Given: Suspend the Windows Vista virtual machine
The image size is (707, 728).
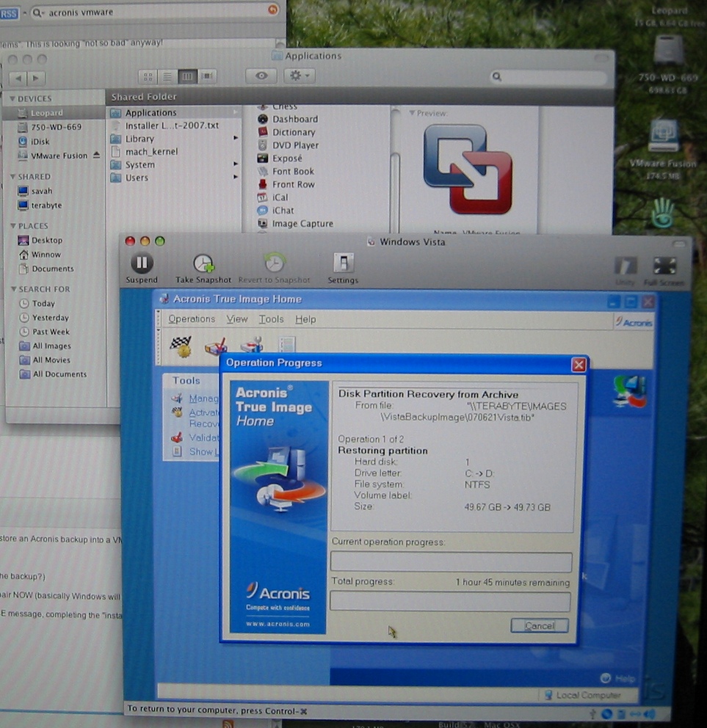Looking at the screenshot, I should [x=142, y=269].
